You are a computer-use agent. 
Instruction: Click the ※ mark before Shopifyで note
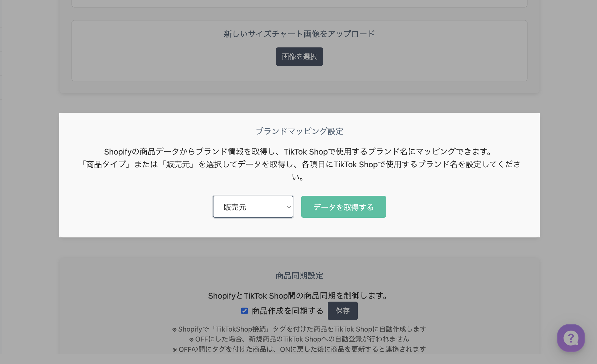coord(174,330)
